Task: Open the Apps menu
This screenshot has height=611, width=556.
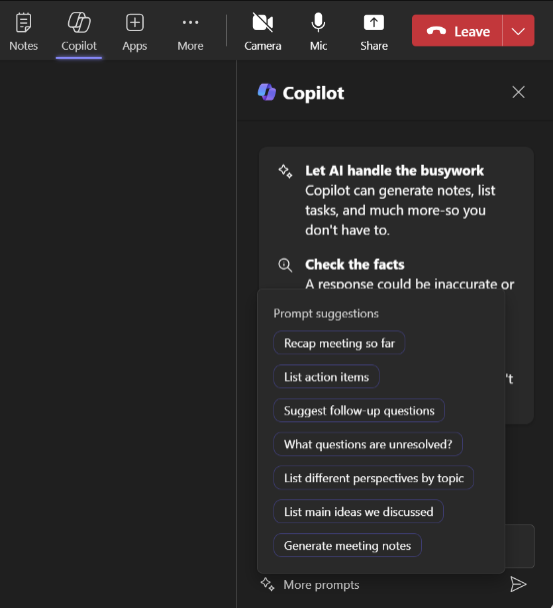Action: point(135,32)
